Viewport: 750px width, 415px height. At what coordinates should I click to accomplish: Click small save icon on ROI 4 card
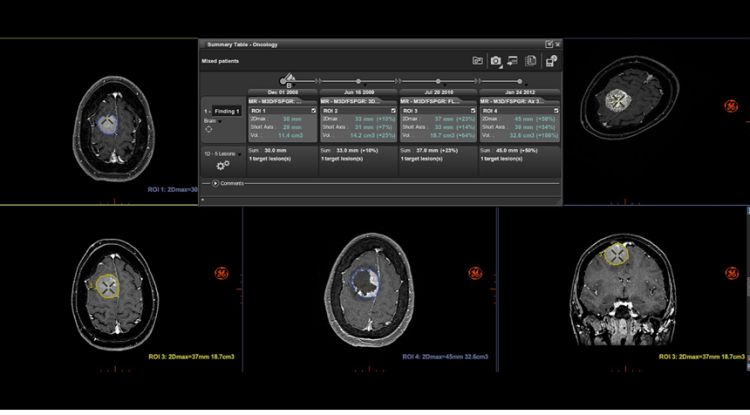click(x=556, y=111)
